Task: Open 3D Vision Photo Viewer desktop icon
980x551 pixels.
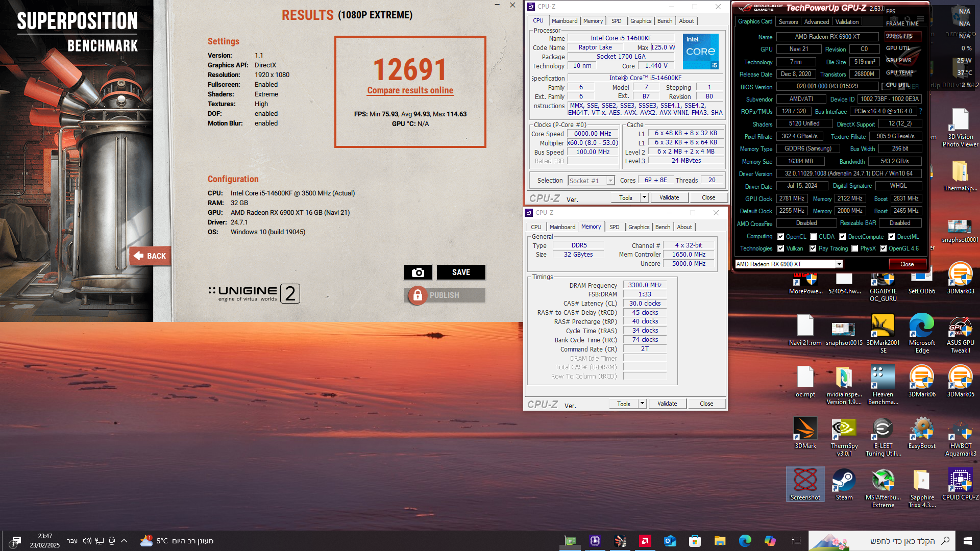Action: [x=960, y=128]
